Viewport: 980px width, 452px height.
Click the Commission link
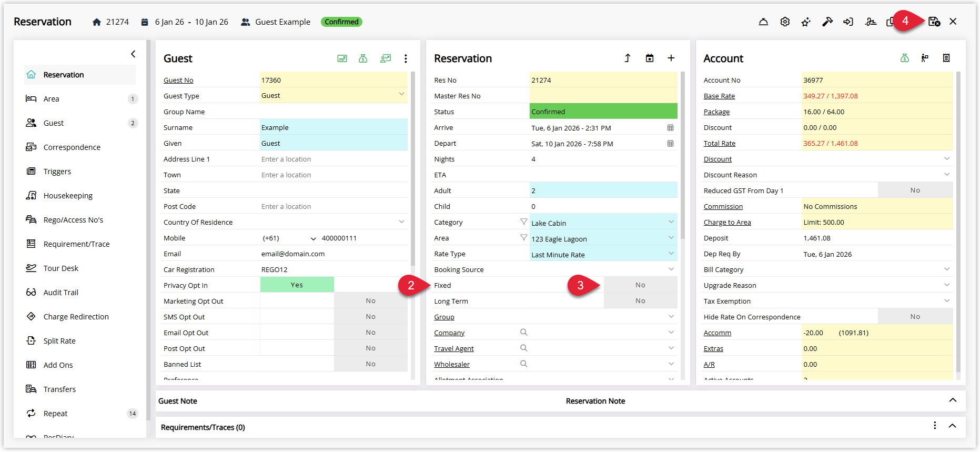(723, 206)
